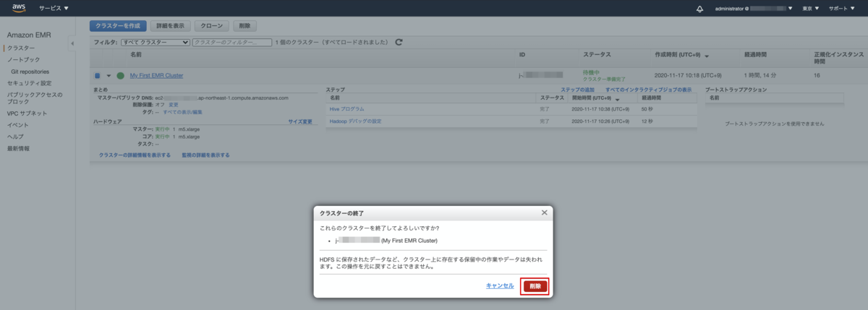Viewport: 868px width, 310px height.
Task: Select クラスター in the sidebar
Action: [x=21, y=48]
